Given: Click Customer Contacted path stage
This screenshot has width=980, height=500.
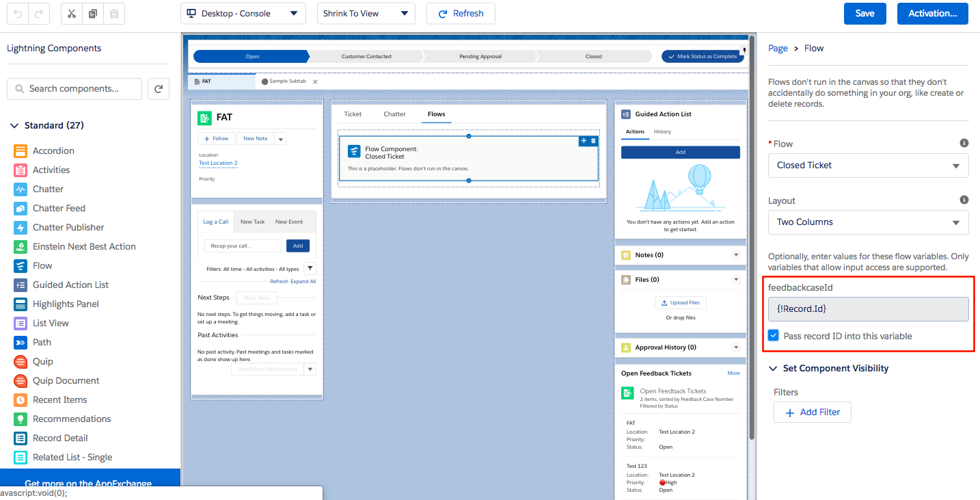Looking at the screenshot, I should click(x=366, y=57).
